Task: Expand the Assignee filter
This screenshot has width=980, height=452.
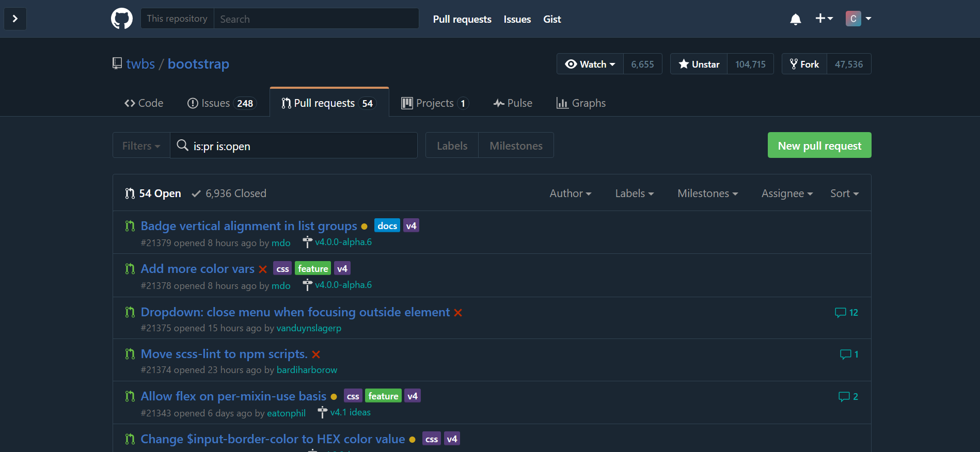Action: [x=787, y=193]
